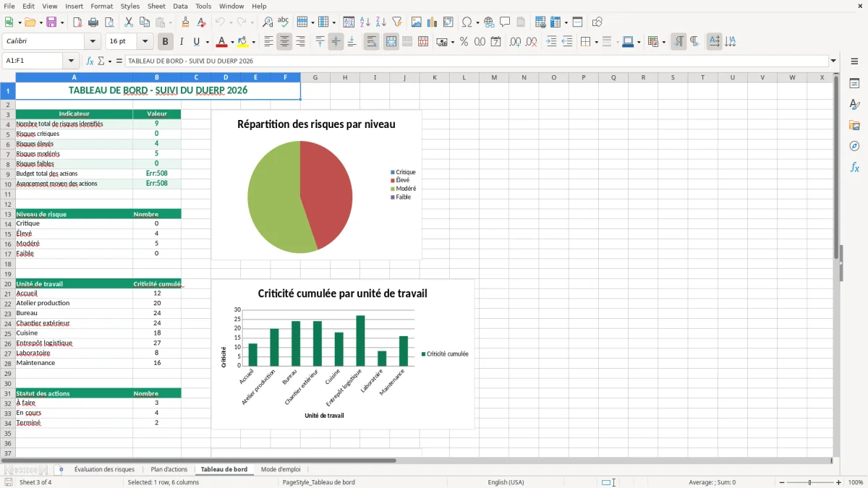Screen dimensions: 868x488
Task: Format cell as date
Action: tap(495, 42)
